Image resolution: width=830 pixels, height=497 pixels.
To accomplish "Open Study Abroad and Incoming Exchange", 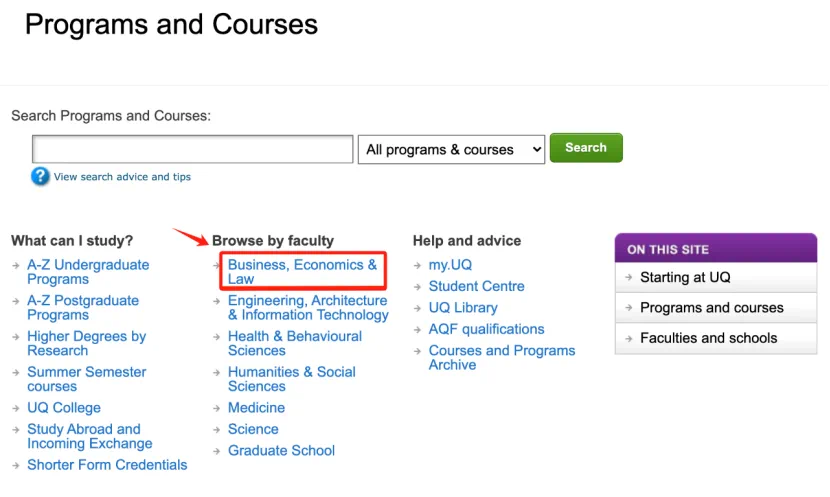I will pyautogui.click(x=90, y=436).
